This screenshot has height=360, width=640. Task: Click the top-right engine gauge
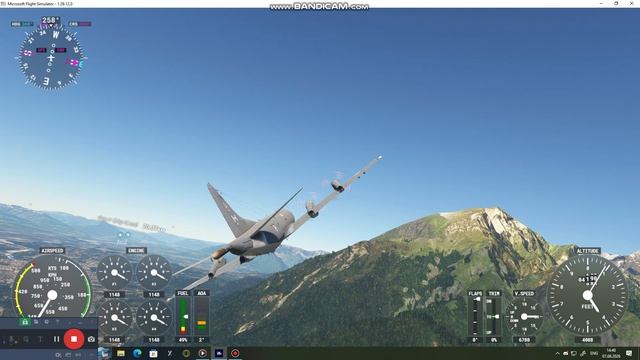154,273
